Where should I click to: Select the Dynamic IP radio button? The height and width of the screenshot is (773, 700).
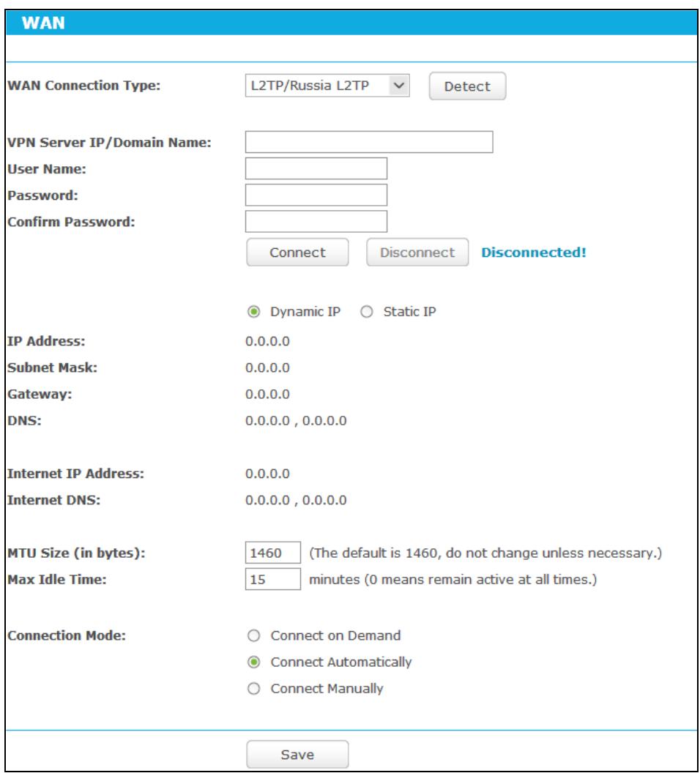(x=254, y=312)
